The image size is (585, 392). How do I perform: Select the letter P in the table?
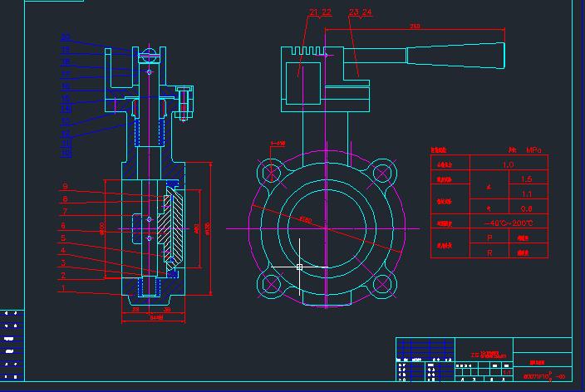click(489, 238)
